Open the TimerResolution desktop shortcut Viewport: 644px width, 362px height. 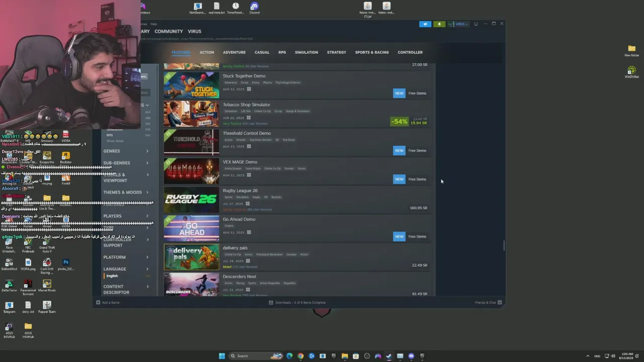coord(235,9)
